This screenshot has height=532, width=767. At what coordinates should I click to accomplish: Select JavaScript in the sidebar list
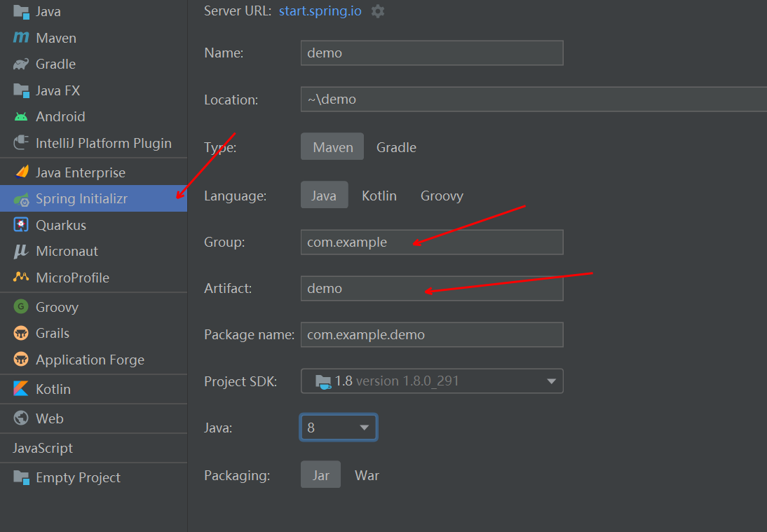pyautogui.click(x=93, y=448)
